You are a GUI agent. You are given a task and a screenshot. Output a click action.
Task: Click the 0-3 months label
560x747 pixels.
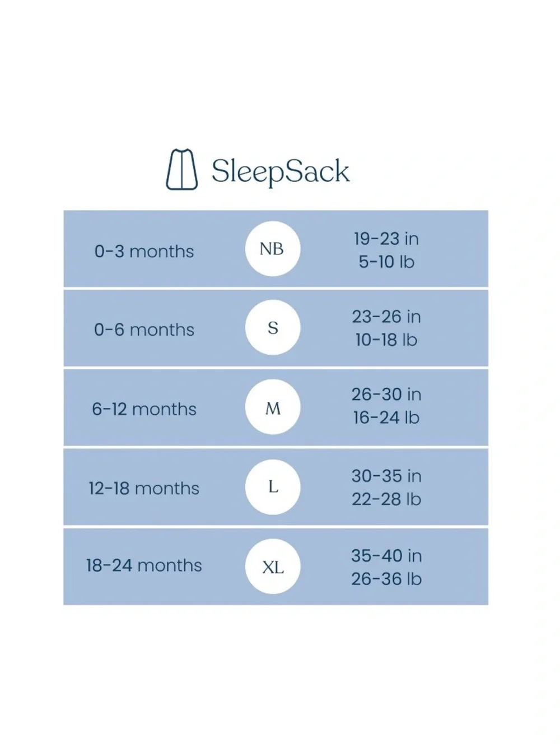point(144,251)
